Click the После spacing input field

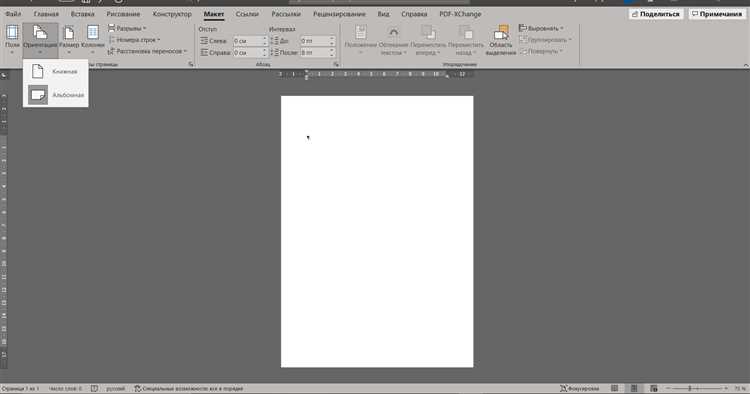click(x=315, y=53)
